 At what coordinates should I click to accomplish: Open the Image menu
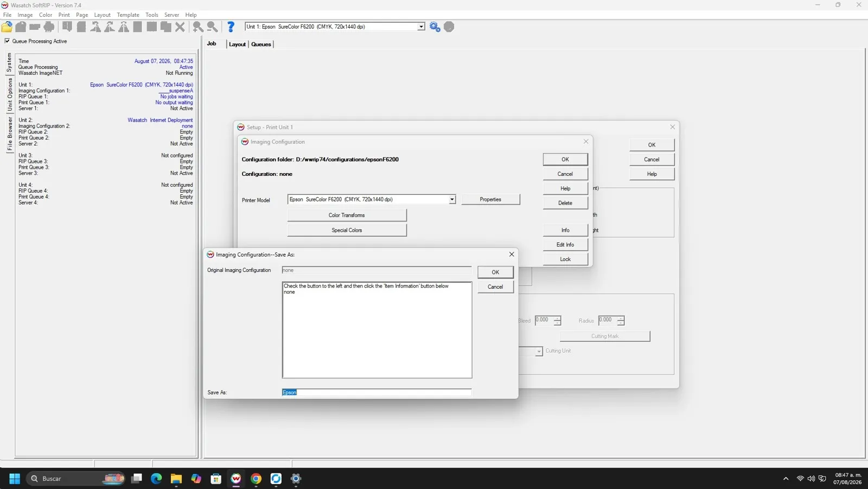(x=25, y=15)
